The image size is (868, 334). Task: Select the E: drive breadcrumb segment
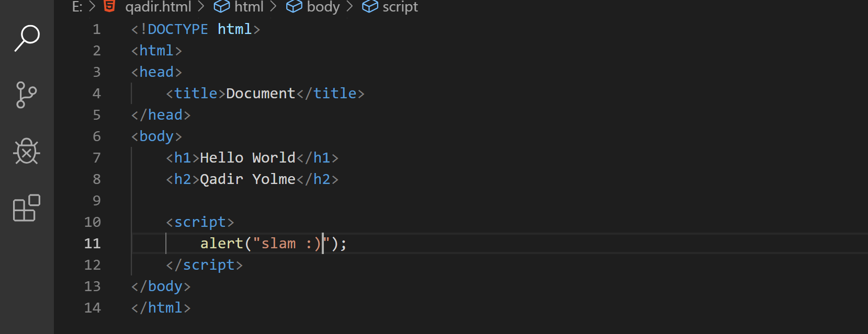77,7
